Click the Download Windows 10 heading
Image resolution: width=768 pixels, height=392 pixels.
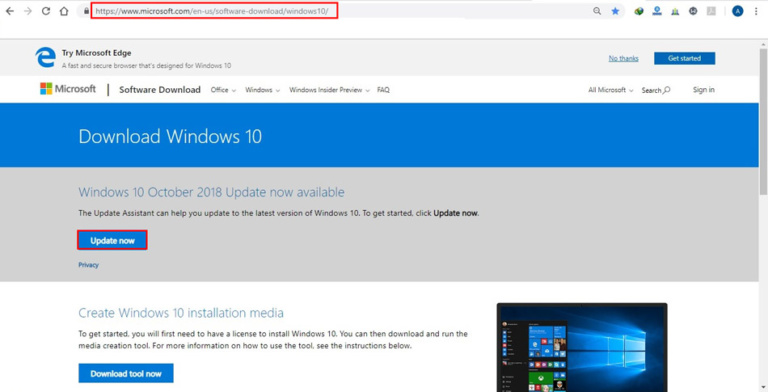(x=170, y=136)
